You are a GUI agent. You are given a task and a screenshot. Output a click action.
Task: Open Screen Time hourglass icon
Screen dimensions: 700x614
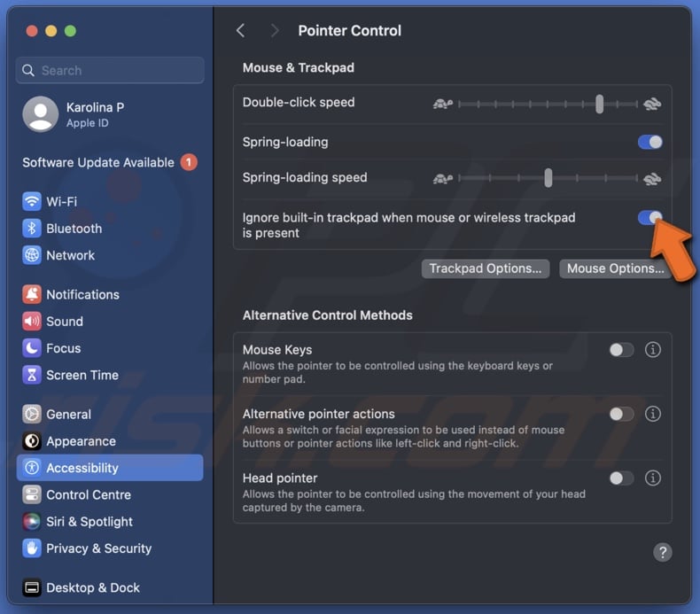32,375
